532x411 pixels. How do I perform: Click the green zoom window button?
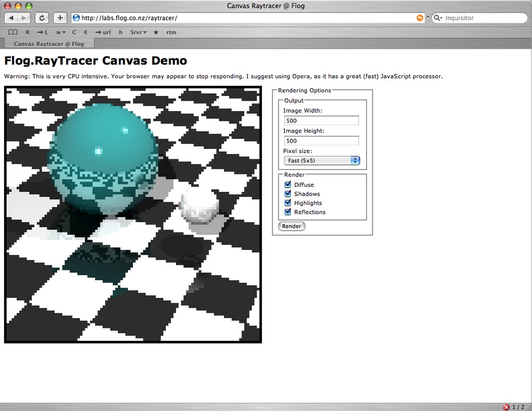tap(29, 6)
